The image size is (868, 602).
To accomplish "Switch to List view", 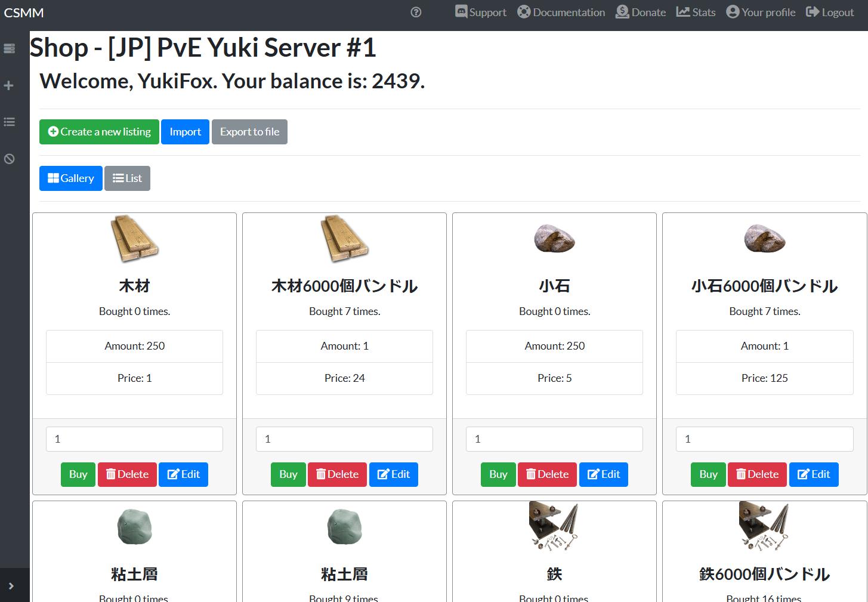I will point(127,178).
